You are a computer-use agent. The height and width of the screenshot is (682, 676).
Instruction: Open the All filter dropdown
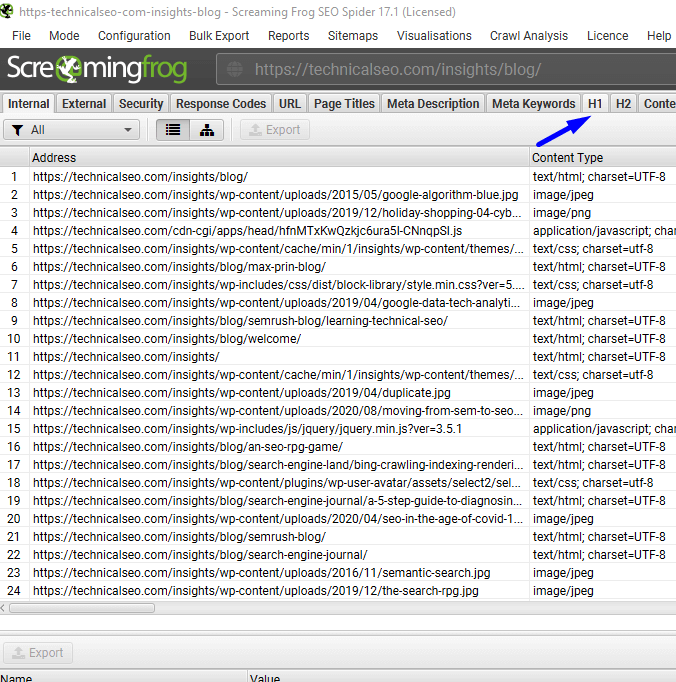coord(72,130)
